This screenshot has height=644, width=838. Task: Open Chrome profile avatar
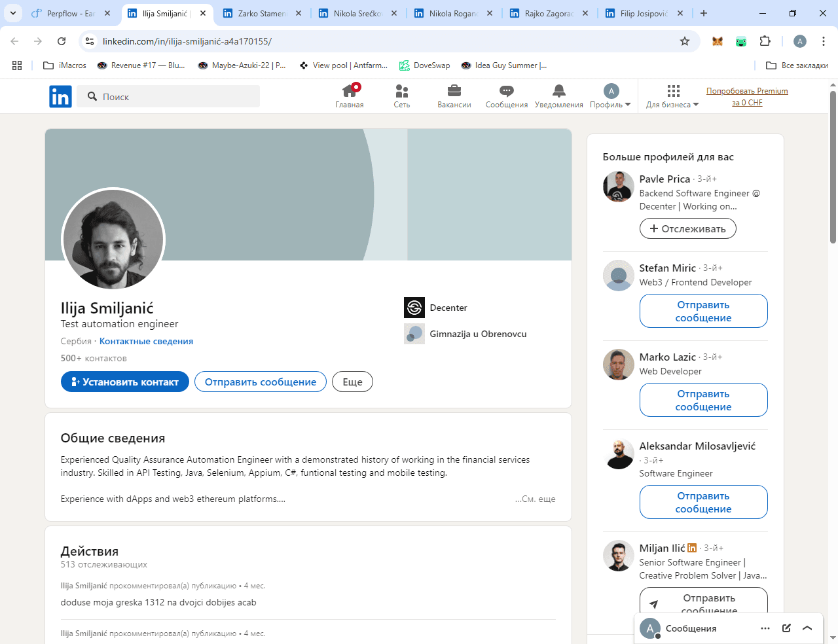pyautogui.click(x=800, y=41)
